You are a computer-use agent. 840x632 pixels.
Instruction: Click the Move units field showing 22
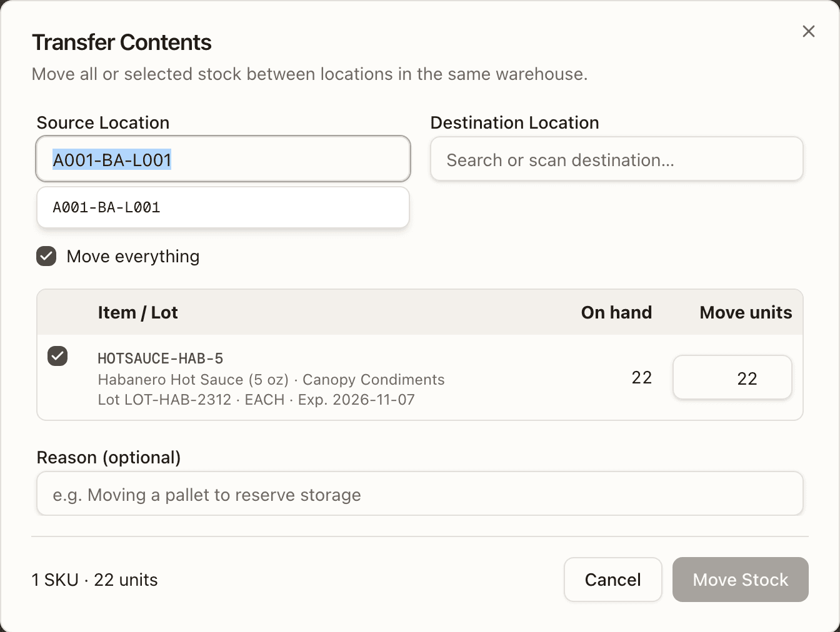pyautogui.click(x=732, y=377)
